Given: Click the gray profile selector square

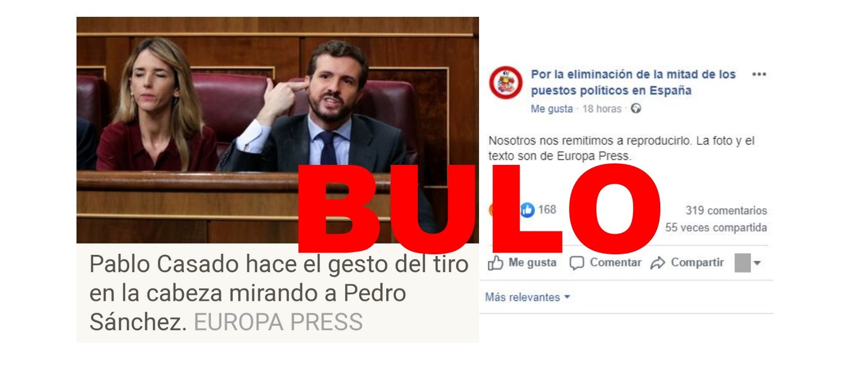Looking at the screenshot, I should (x=742, y=263).
